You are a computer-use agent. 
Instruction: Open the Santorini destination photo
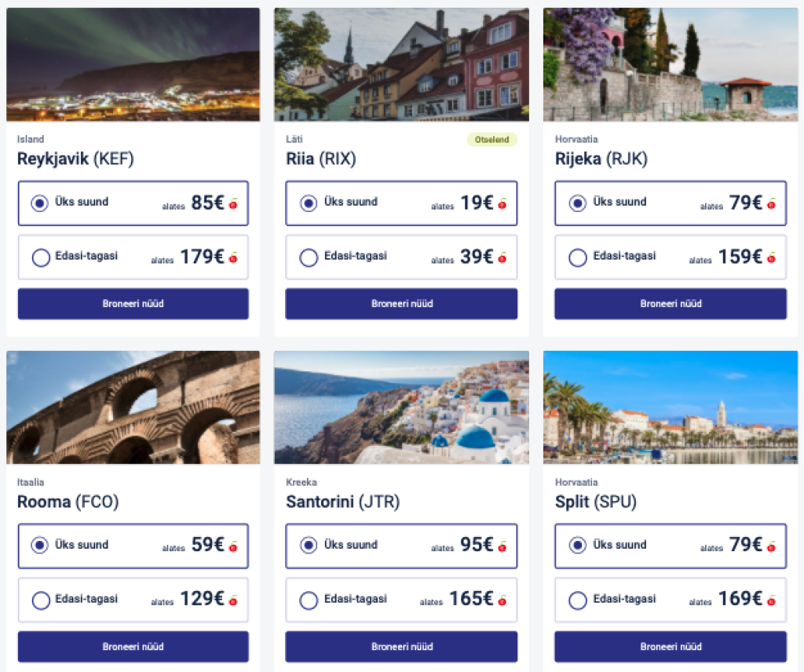pyautogui.click(x=401, y=407)
